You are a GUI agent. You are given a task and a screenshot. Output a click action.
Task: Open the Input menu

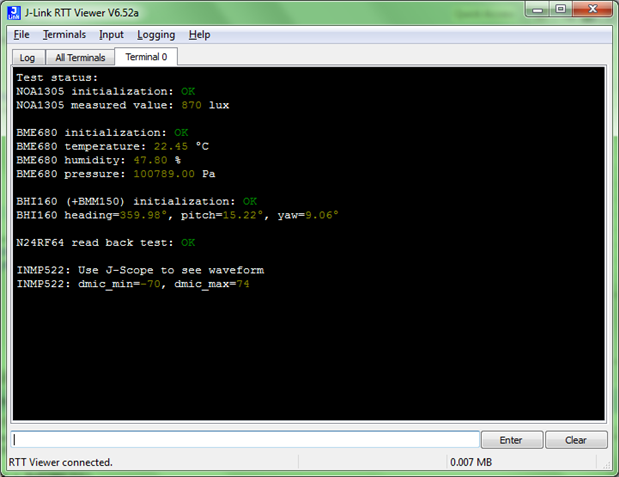pos(111,35)
